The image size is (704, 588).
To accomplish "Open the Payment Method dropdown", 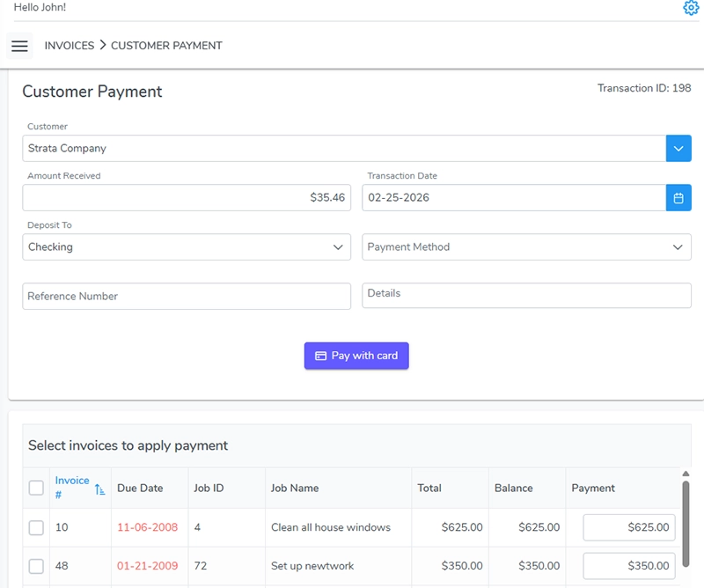I will pyautogui.click(x=526, y=247).
